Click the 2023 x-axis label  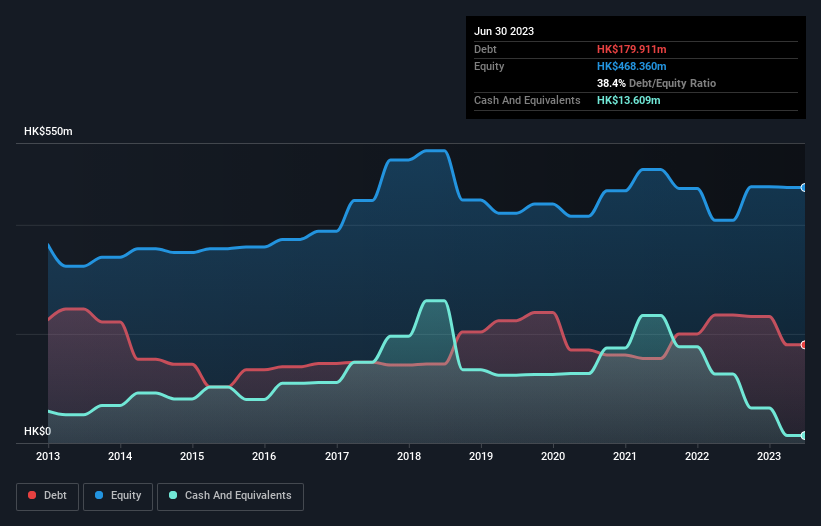point(769,456)
